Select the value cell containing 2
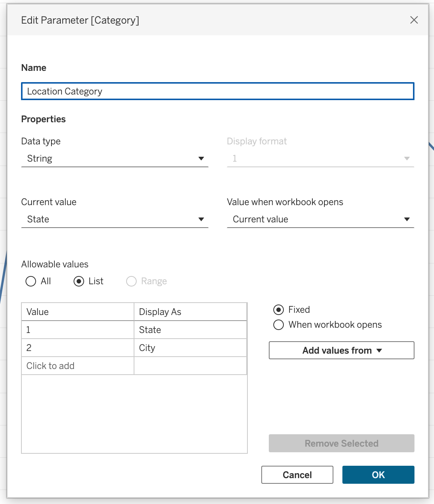Viewport: 434px width, 504px height. (78, 348)
